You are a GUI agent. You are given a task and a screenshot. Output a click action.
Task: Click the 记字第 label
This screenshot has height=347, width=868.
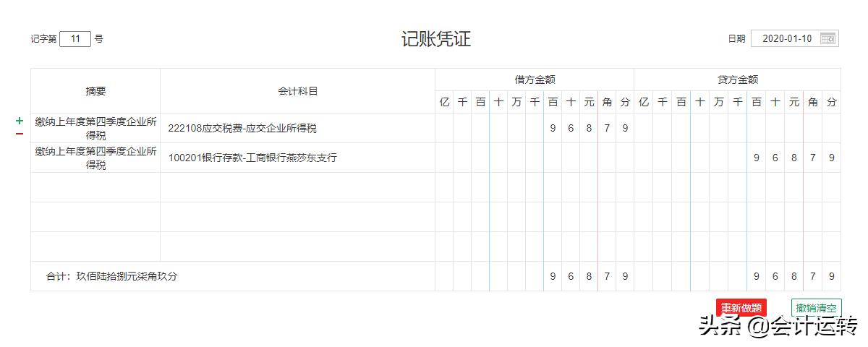(x=43, y=39)
